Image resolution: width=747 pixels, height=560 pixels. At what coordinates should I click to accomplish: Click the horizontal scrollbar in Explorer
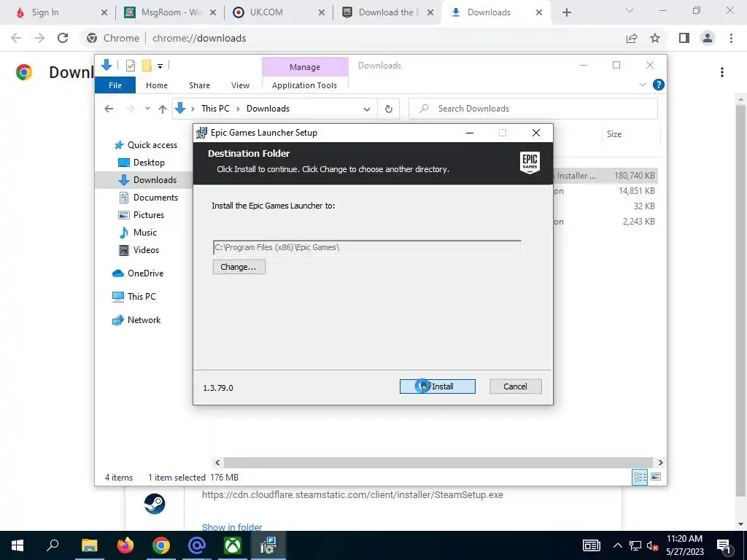pos(438,462)
